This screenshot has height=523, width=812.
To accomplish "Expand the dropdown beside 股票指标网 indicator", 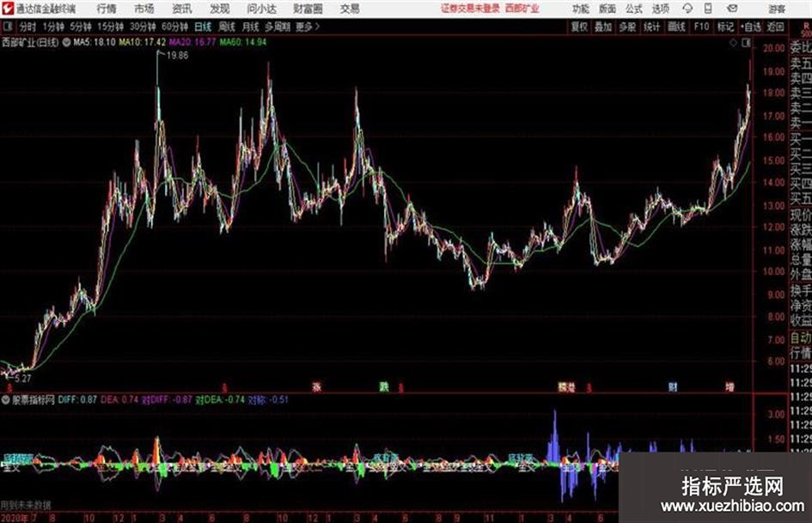I will tap(6, 399).
